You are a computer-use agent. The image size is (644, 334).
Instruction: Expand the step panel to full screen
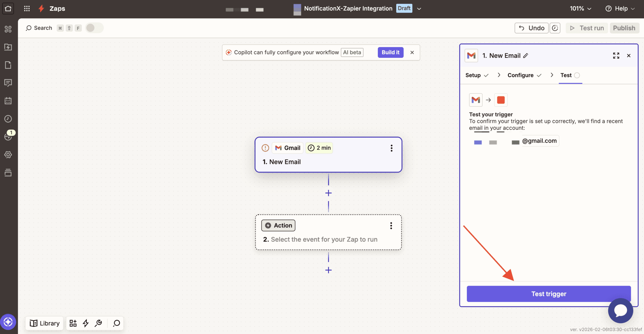click(616, 56)
